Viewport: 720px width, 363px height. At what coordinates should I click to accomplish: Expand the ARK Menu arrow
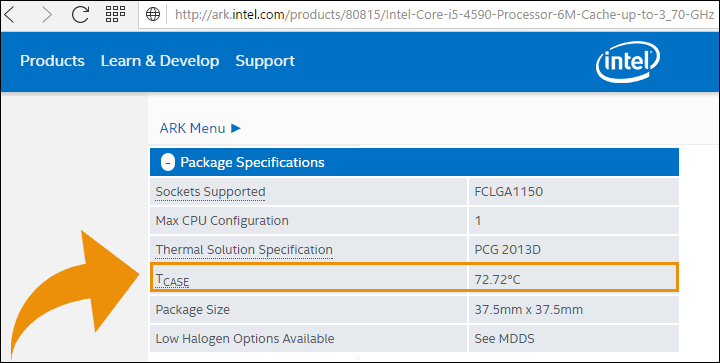click(x=236, y=128)
